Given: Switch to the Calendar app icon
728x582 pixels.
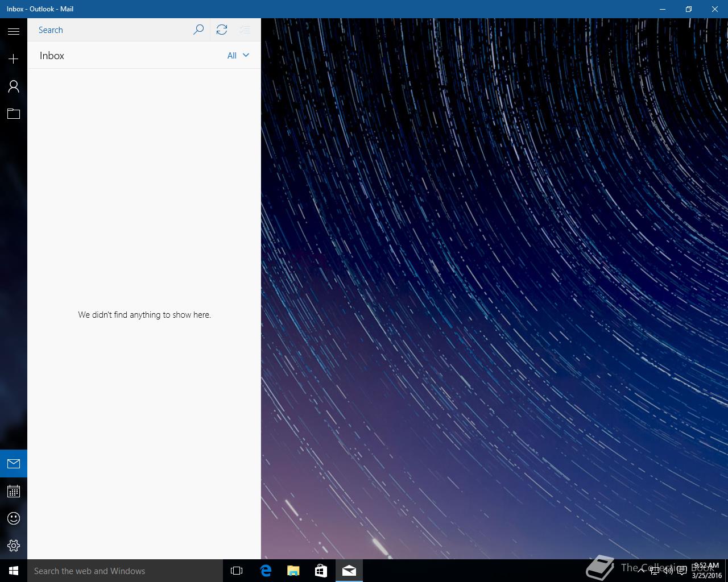Looking at the screenshot, I should pos(14,491).
